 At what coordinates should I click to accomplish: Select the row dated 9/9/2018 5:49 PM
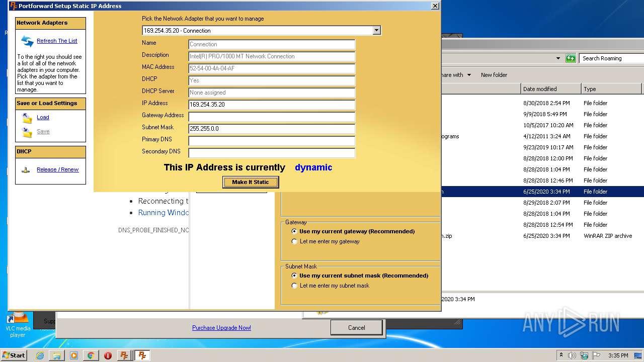coord(542,114)
